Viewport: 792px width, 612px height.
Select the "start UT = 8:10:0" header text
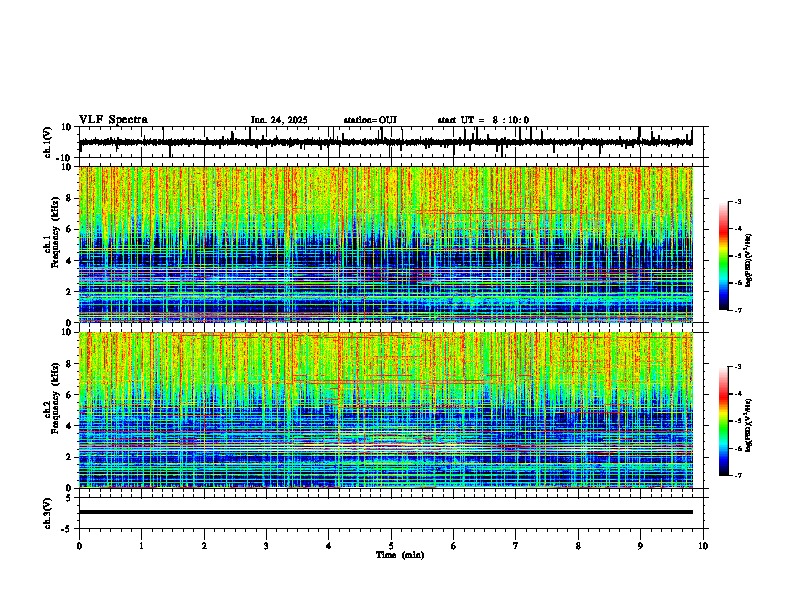click(483, 120)
